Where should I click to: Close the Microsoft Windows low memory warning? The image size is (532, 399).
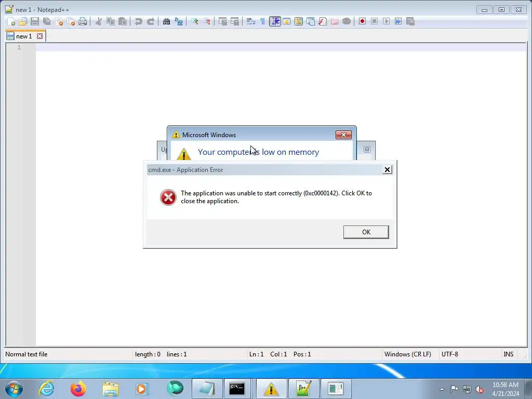tap(343, 135)
